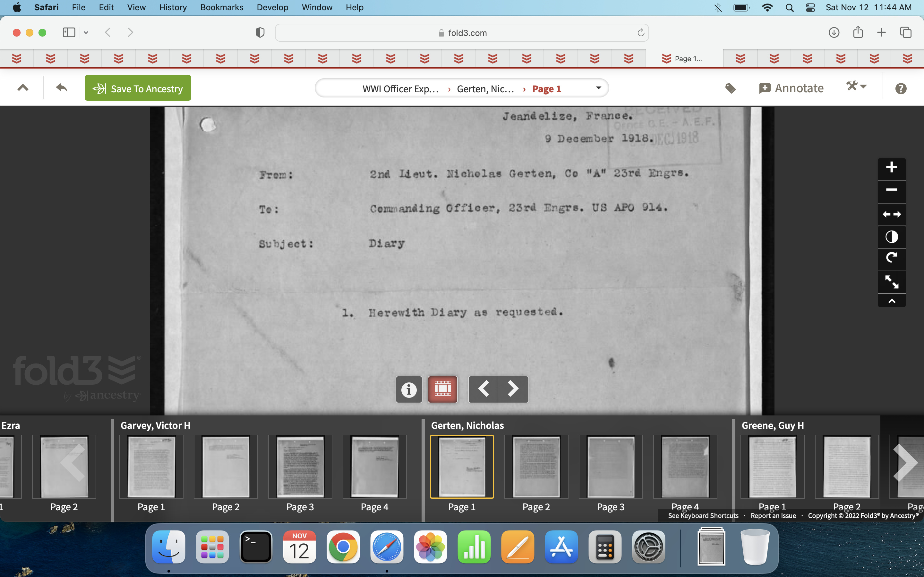Image resolution: width=924 pixels, height=577 pixels.
Task: Open the Bookmarks menu
Action: pos(221,7)
